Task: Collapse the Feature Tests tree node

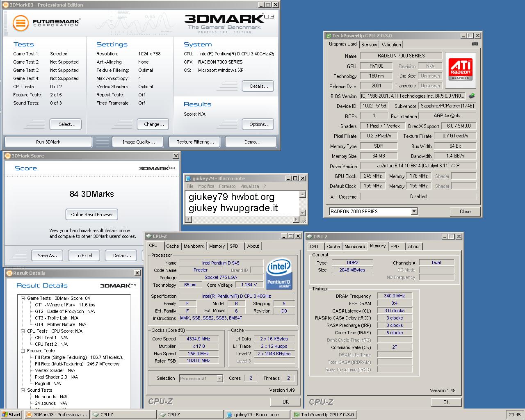Action: pos(23,351)
